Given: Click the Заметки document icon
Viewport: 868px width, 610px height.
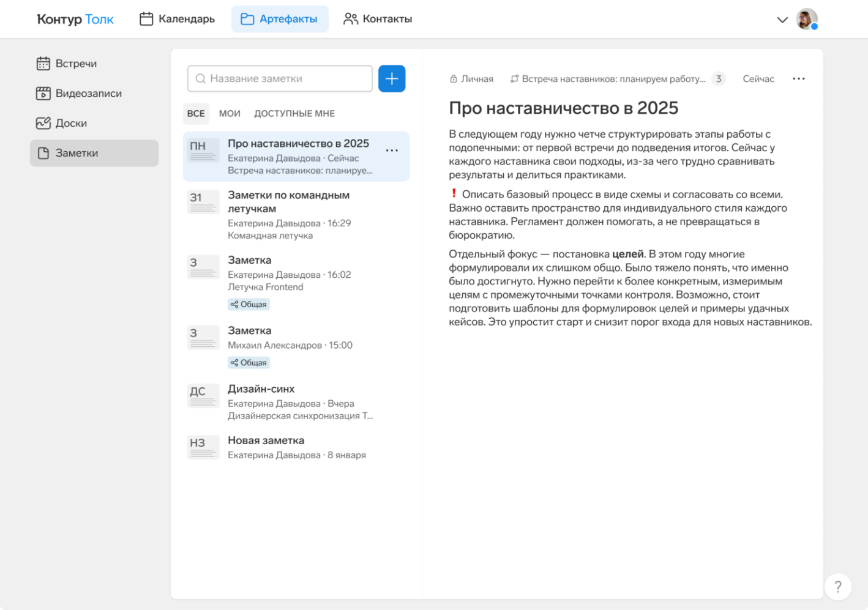Looking at the screenshot, I should [x=43, y=153].
